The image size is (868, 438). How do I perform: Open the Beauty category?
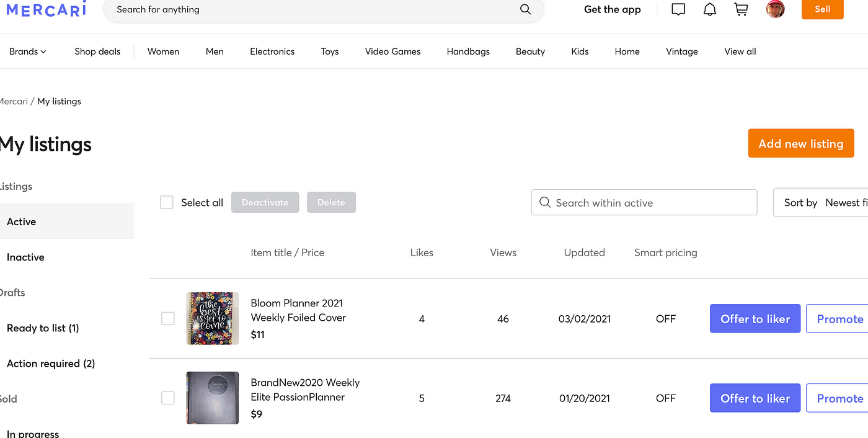click(530, 51)
